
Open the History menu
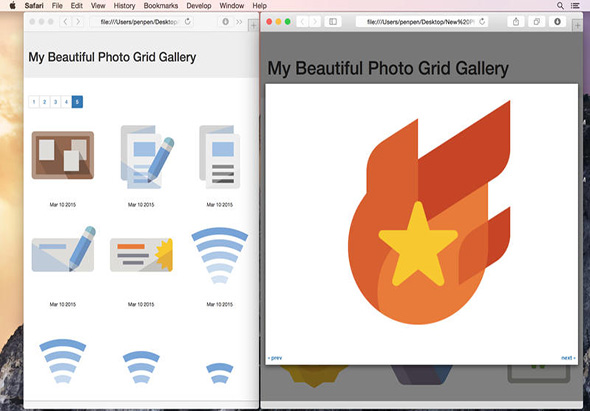124,6
